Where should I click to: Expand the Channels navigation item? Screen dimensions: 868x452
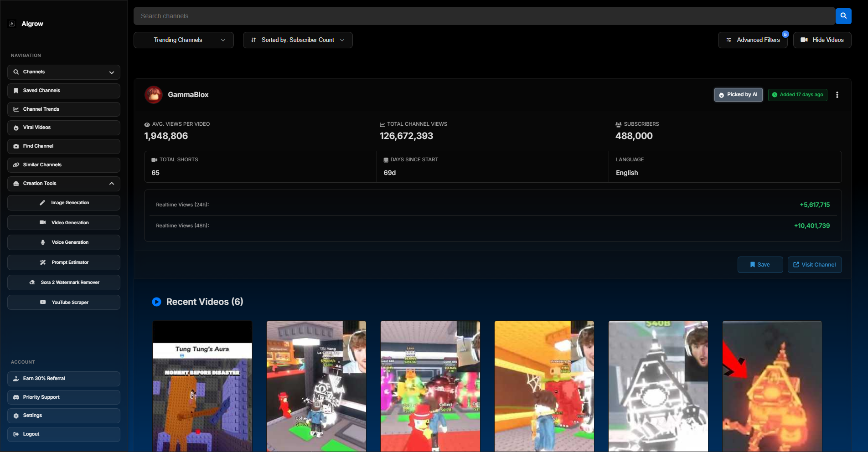pos(112,72)
